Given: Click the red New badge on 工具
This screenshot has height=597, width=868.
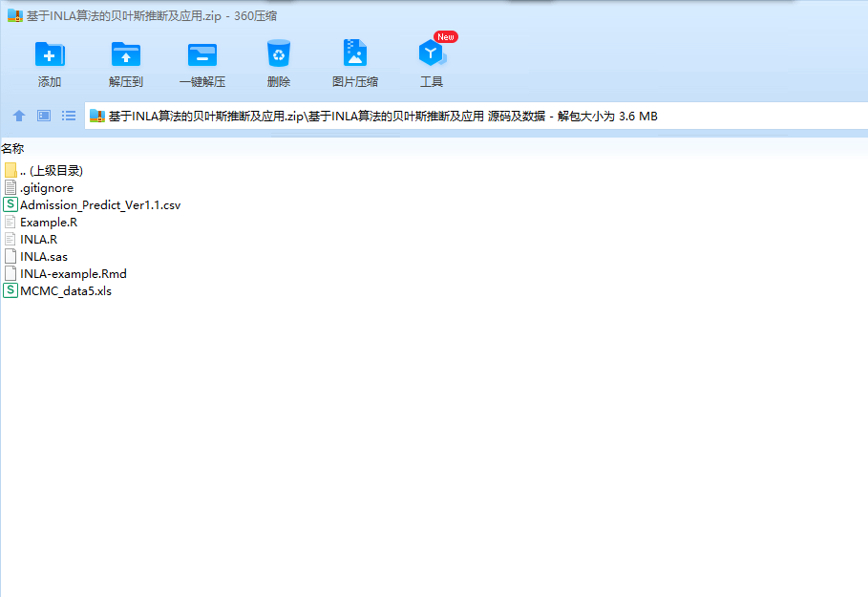Looking at the screenshot, I should 446,37.
